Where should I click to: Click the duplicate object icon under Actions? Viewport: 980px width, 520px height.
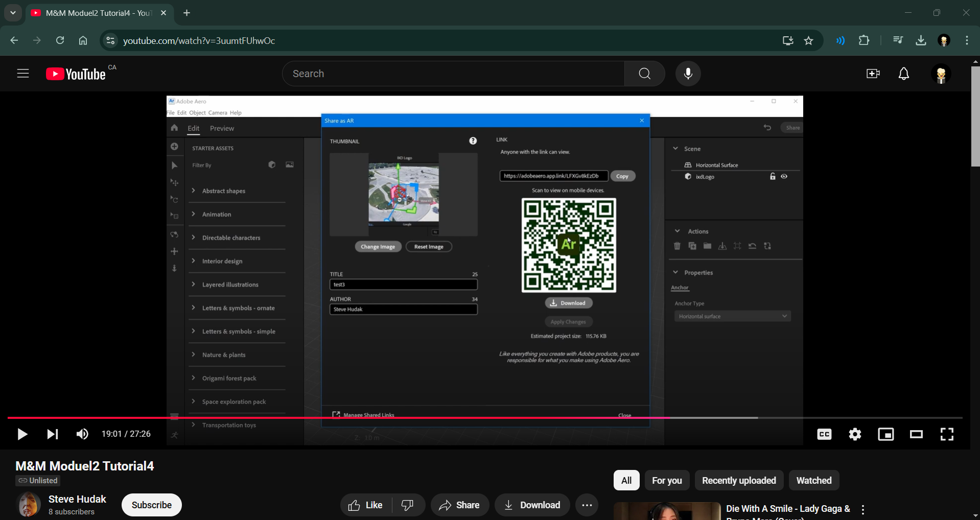tap(692, 246)
